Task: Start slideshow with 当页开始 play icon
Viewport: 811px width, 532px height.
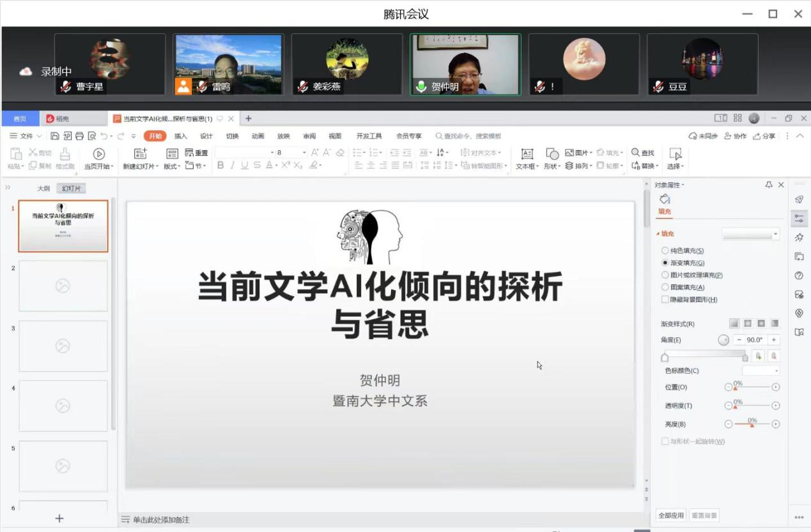Action: coord(98,153)
